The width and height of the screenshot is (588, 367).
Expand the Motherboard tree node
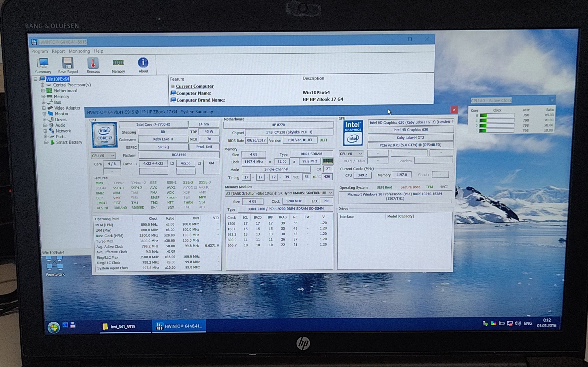click(x=43, y=91)
